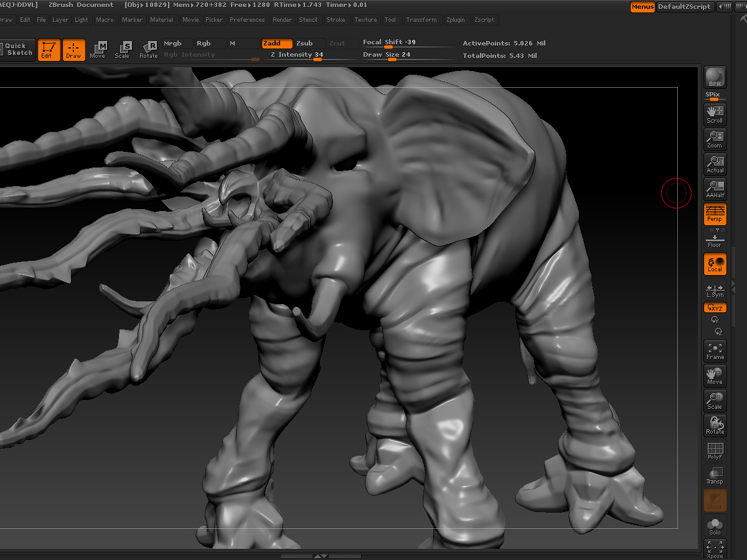
Task: Open the Stencil menu
Action: [308, 20]
